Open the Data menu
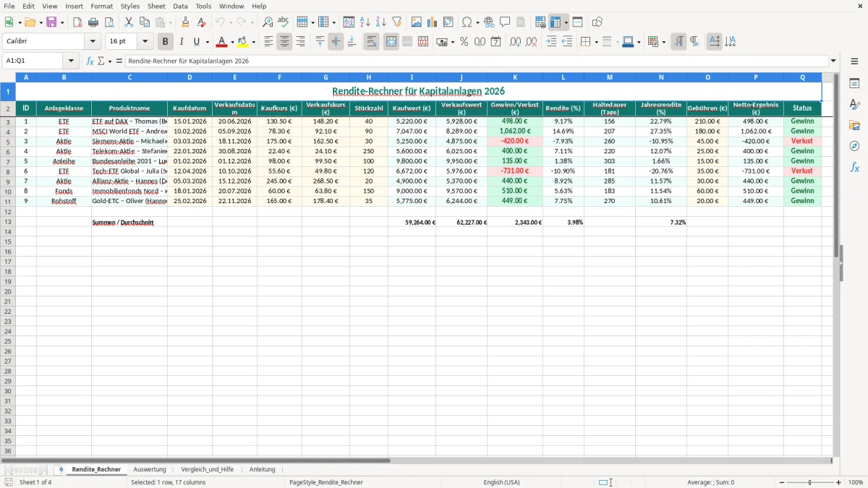The height and width of the screenshot is (488, 868). point(180,6)
